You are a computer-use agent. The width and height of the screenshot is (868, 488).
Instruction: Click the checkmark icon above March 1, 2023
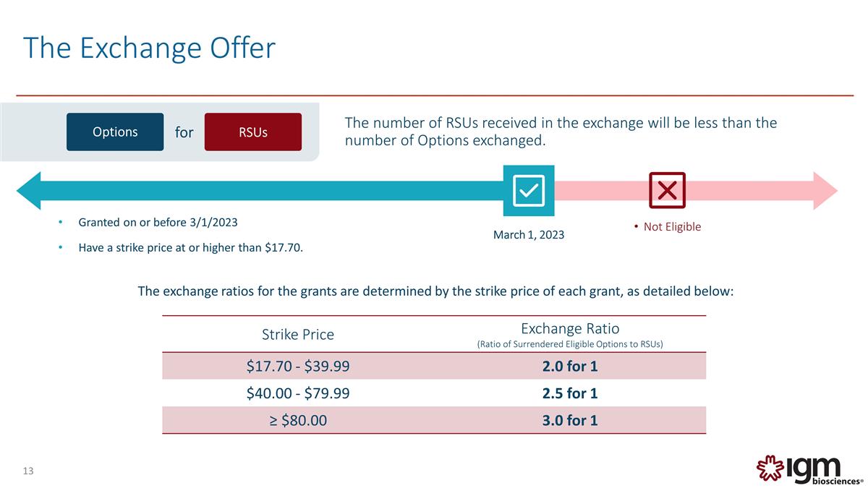tap(529, 190)
